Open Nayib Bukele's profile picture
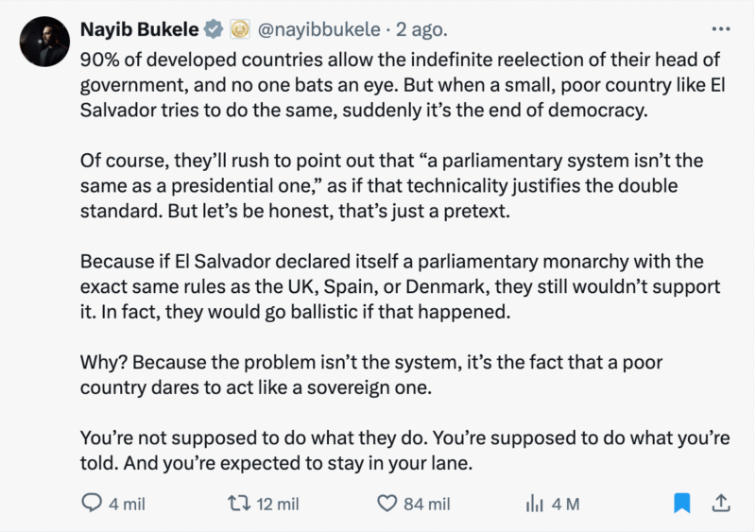Screen dimensions: 756x532 43,42
